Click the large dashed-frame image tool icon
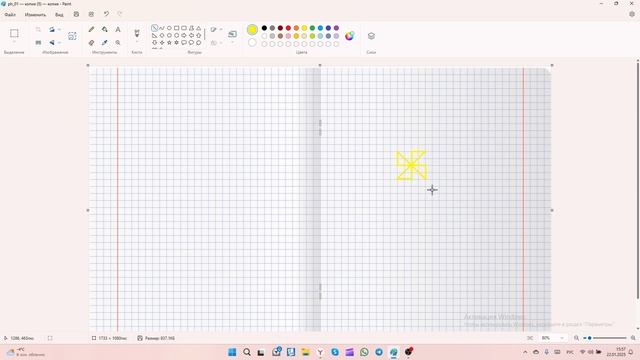640x360 pixels. point(72,36)
